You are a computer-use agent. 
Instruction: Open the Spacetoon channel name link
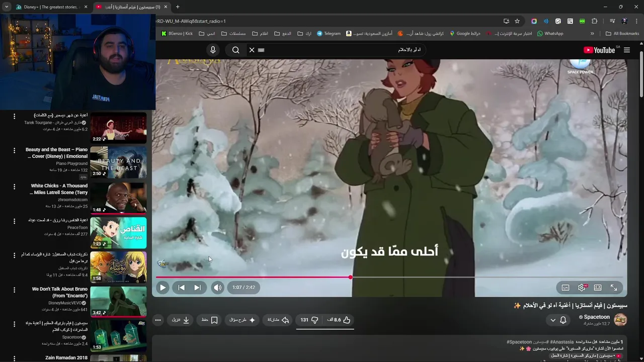click(x=597, y=317)
